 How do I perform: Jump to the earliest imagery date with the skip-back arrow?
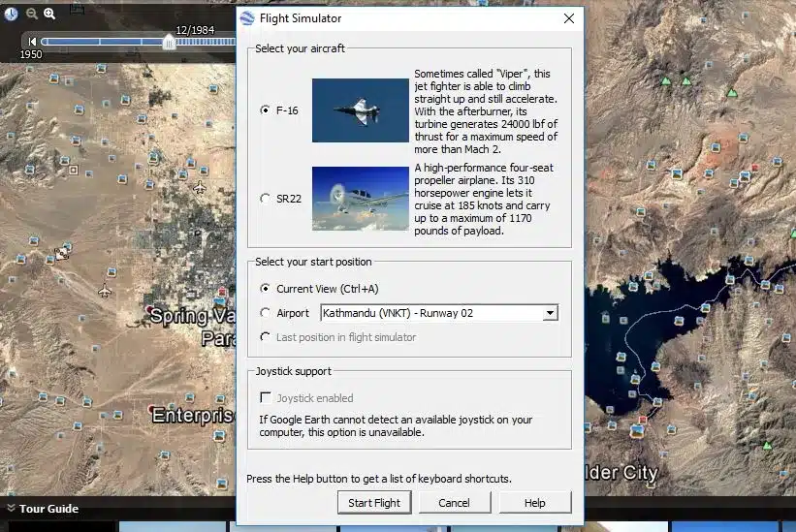point(33,42)
